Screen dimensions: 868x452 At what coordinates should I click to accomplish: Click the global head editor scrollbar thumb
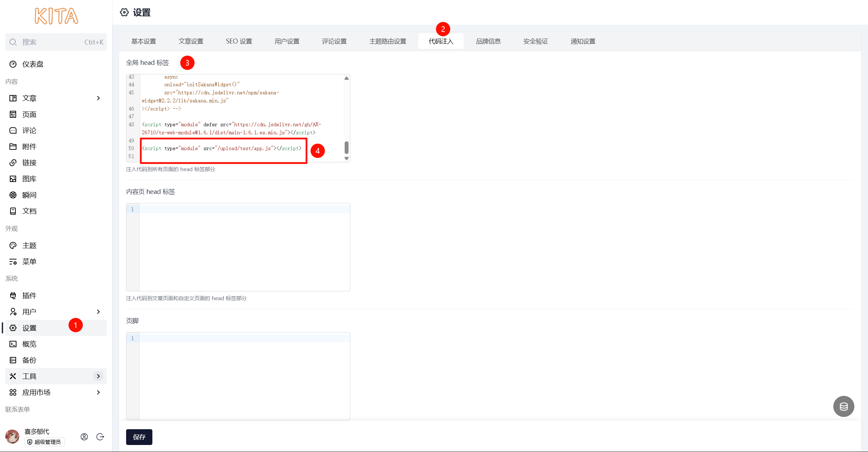pyautogui.click(x=346, y=147)
